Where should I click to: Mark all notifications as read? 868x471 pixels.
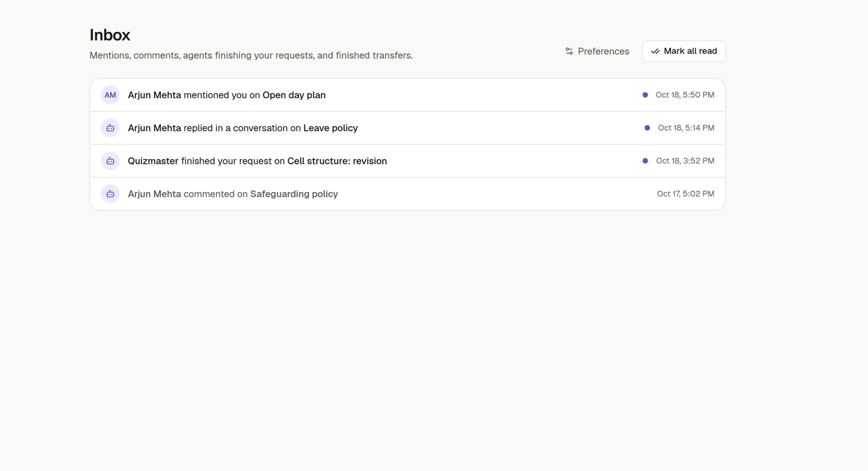coord(684,51)
